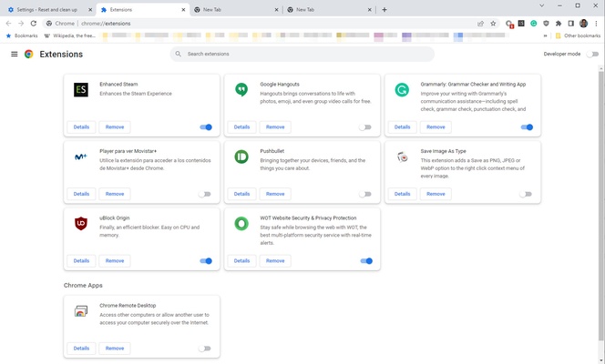This screenshot has width=605, height=364.
Task: Open the profile avatar in the toolbar
Action: pyautogui.click(x=583, y=24)
